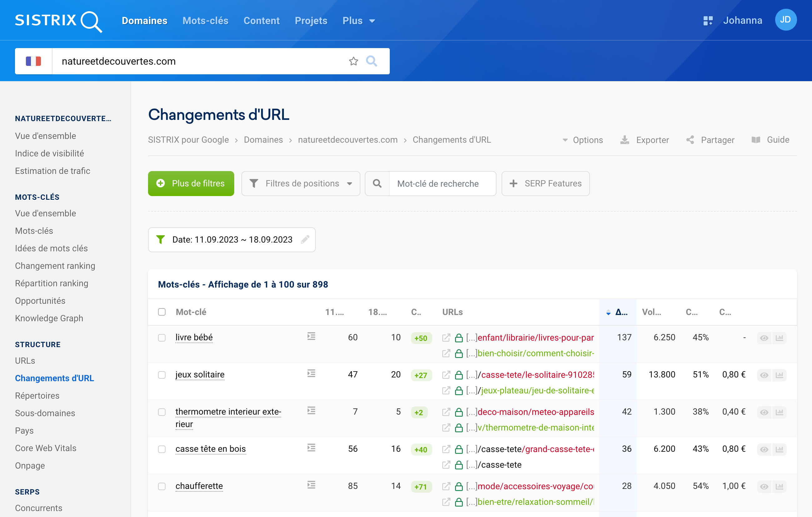The height and width of the screenshot is (517, 812).
Task: Open the apps grid icon beside Johanna
Action: pos(708,21)
